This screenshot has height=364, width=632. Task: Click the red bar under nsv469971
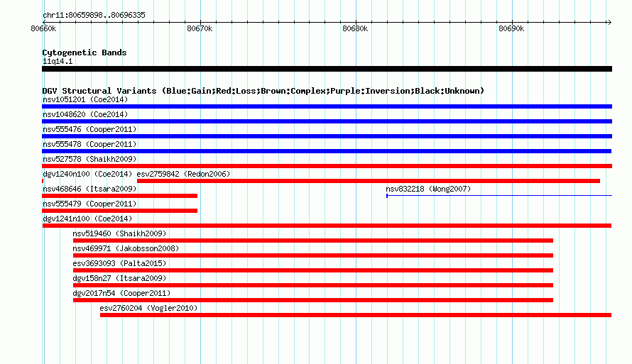pos(313,255)
